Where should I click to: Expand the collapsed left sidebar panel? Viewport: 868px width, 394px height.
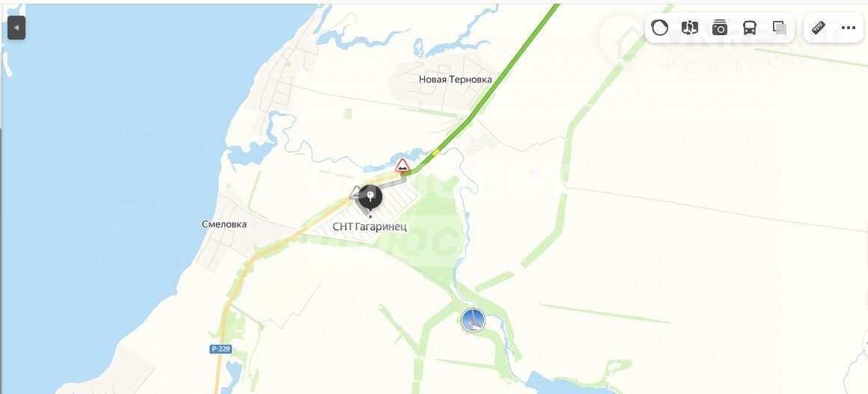(x=16, y=28)
